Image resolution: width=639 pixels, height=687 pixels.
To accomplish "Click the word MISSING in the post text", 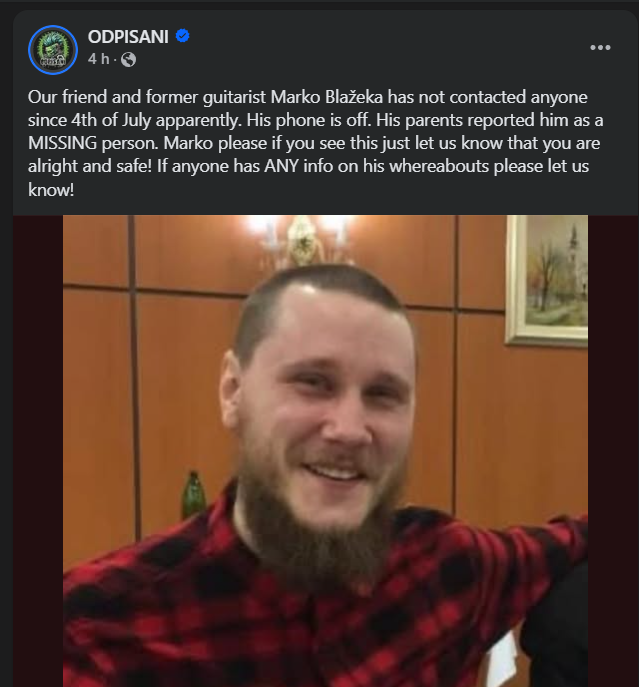I will tap(63, 143).
